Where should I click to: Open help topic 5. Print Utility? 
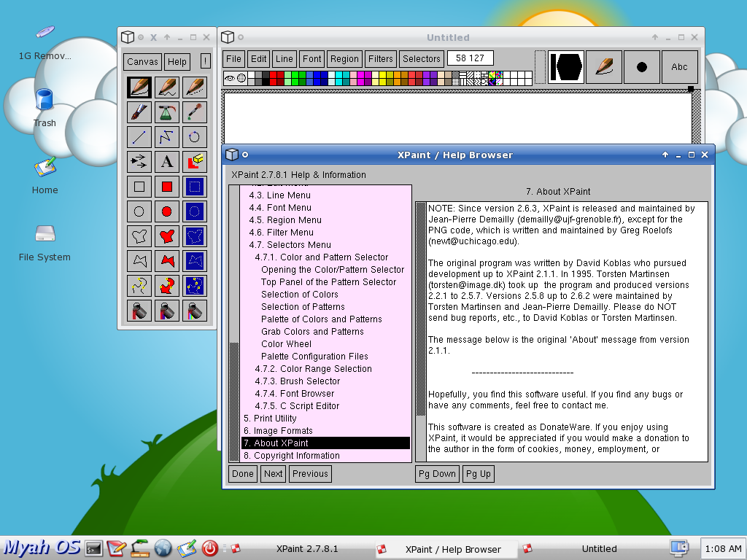pyautogui.click(x=325, y=419)
